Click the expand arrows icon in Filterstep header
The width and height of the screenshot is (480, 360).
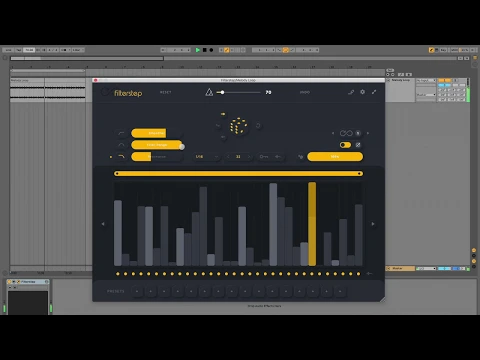[x=374, y=92]
